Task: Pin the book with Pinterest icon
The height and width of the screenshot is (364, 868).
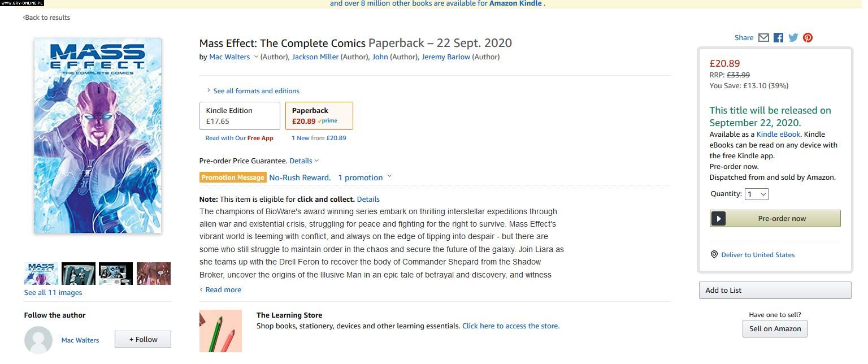Action: (808, 38)
